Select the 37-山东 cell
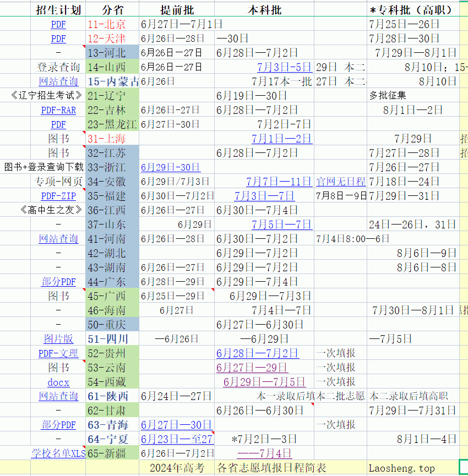The image size is (468, 476). tap(112, 225)
